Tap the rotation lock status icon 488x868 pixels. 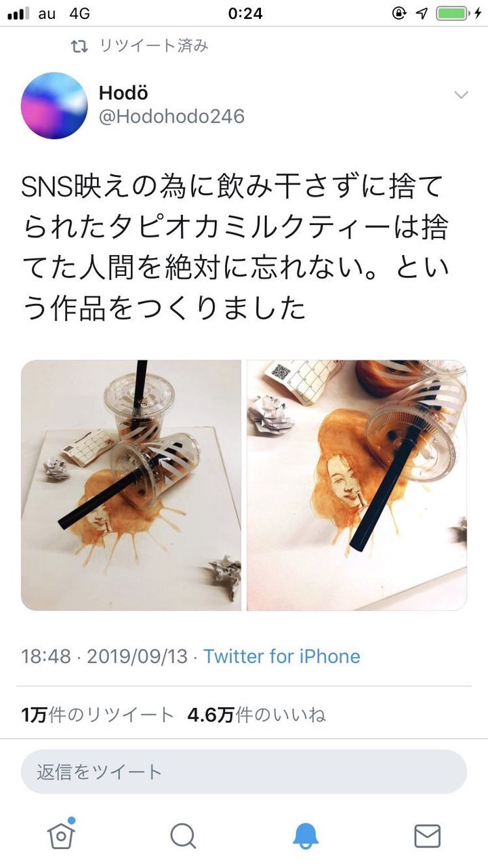click(x=399, y=13)
